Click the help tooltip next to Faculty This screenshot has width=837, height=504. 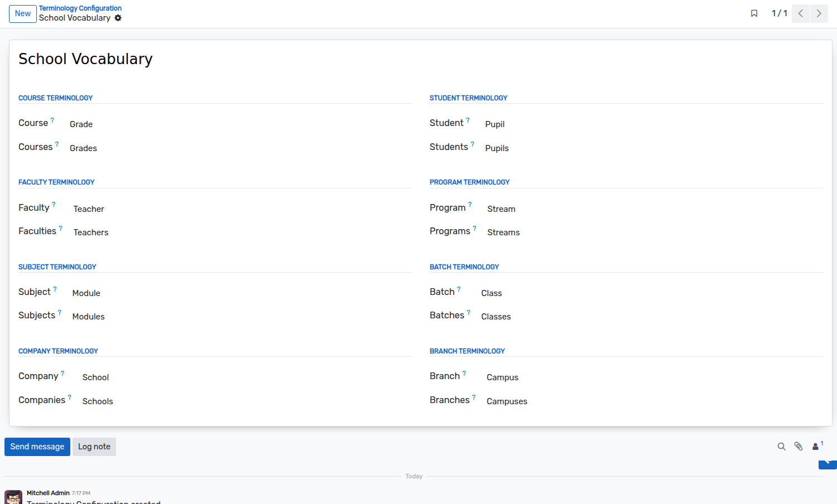[54, 205]
